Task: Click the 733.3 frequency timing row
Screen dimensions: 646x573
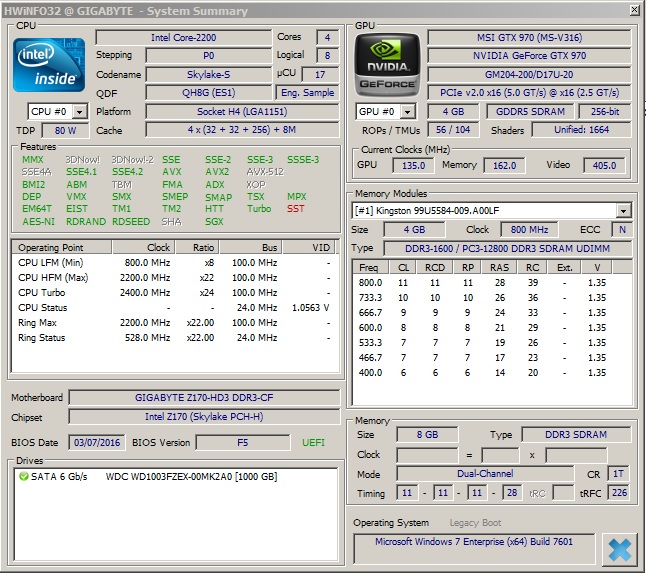Action: pyautogui.click(x=491, y=297)
